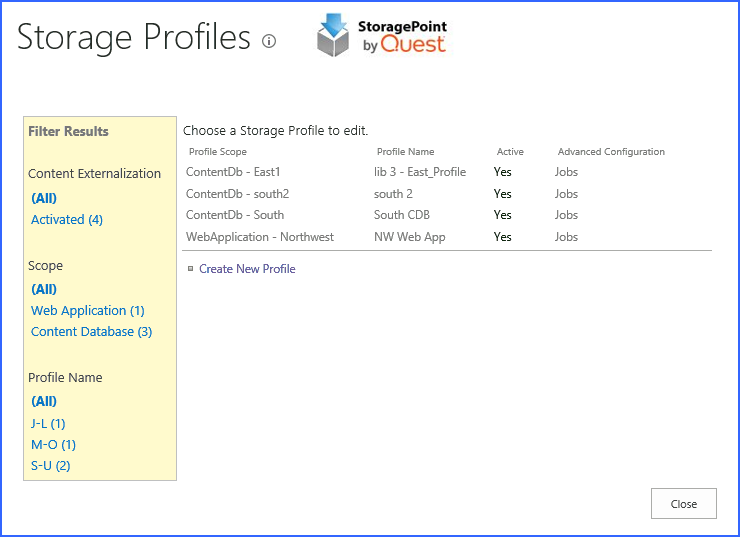Filter Content Externalization by Activated (4)
This screenshot has width=740, height=537.
tap(67, 220)
